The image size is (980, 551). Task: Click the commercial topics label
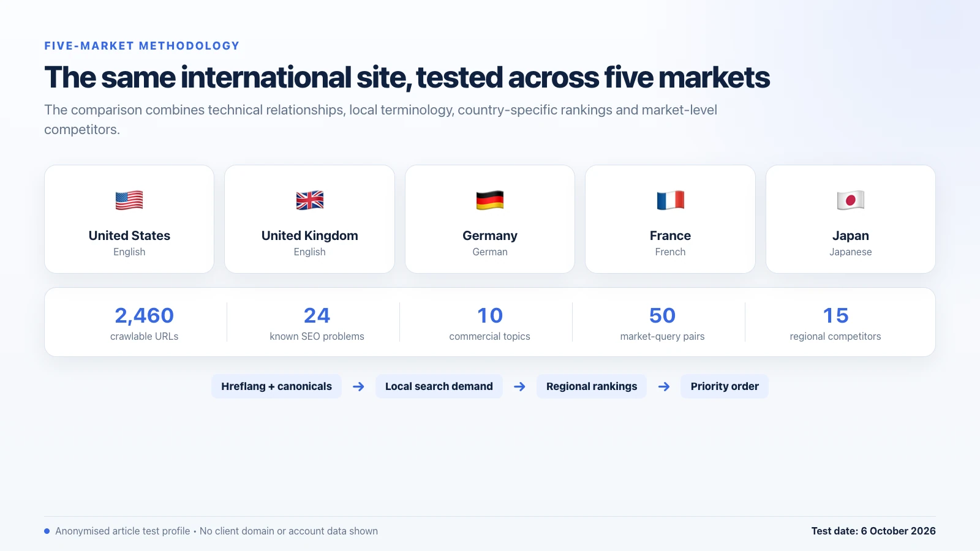click(490, 336)
